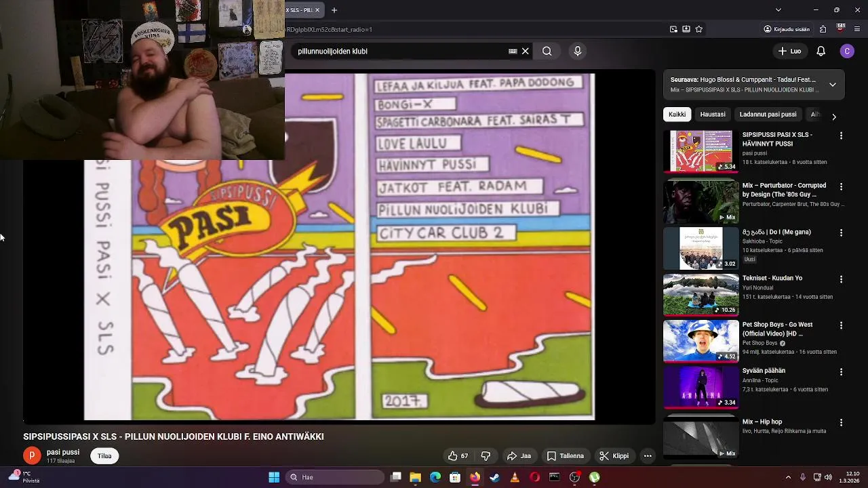Screen dimensions: 868x488
Task: Open YouTube notifications bell
Action: pyautogui.click(x=821, y=51)
